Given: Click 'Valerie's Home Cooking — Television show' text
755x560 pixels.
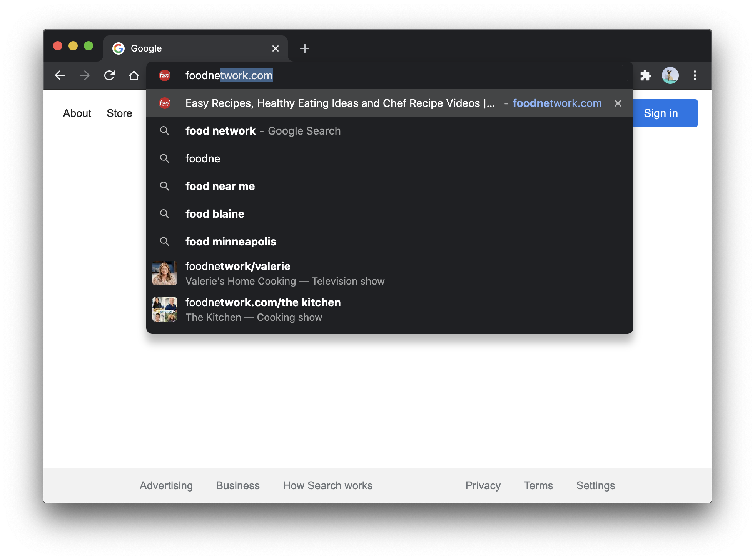Looking at the screenshot, I should point(285,281).
